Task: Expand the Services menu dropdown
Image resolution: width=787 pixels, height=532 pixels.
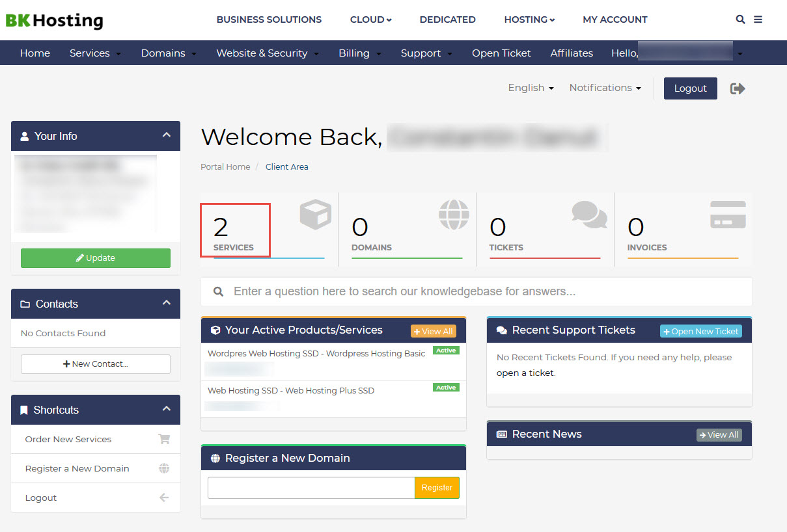Action: (96, 53)
